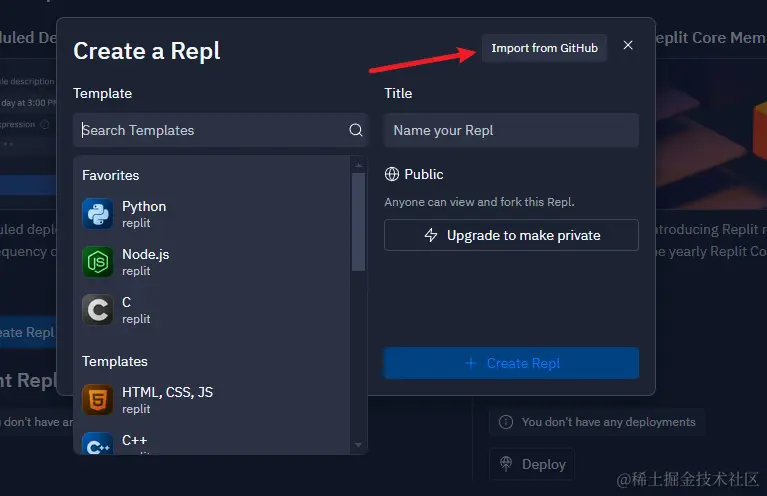This screenshot has width=767, height=496.
Task: Click the blue Create Repl button
Action: tap(511, 363)
